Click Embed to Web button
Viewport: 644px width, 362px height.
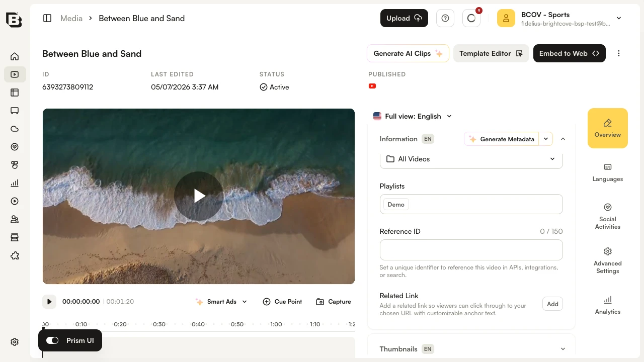570,53
